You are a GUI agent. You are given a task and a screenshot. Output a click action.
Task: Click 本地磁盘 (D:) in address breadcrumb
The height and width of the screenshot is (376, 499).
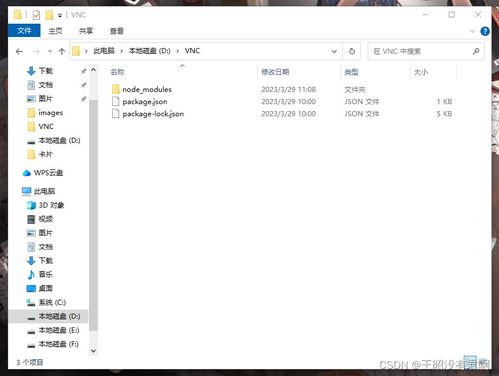pyautogui.click(x=150, y=51)
